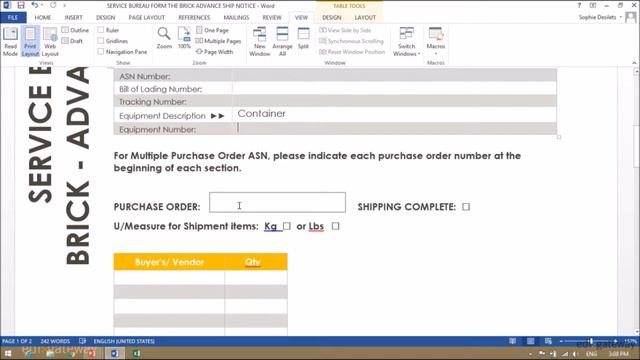Switch to Outline view

tap(75, 30)
